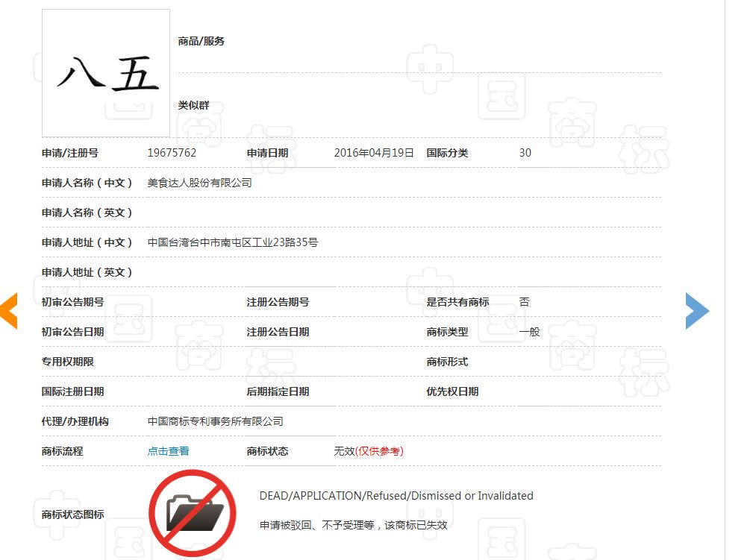Select shared trademark value 否
This screenshot has width=756, height=560.
tap(525, 302)
